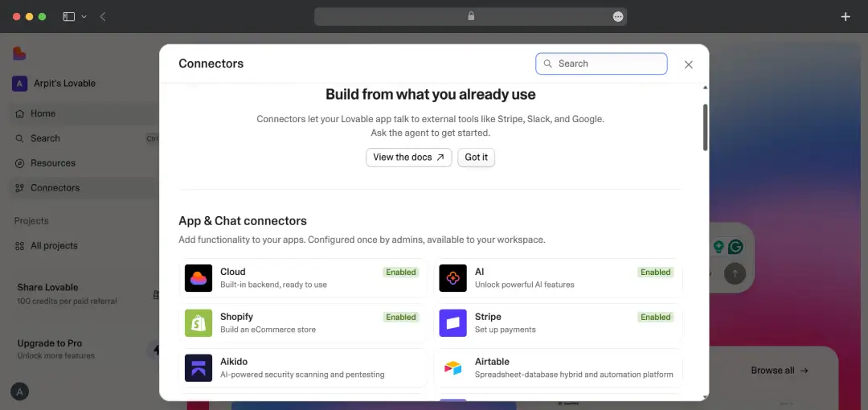Viewport: 868px width, 410px height.
Task: Open the AI connector icon
Action: point(452,278)
